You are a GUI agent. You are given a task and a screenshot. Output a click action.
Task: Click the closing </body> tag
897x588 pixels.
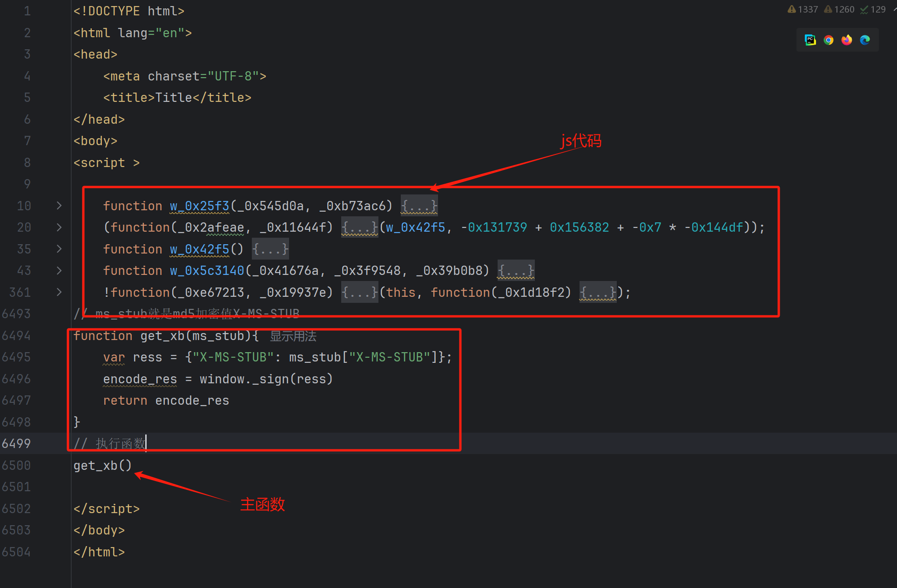99,530
